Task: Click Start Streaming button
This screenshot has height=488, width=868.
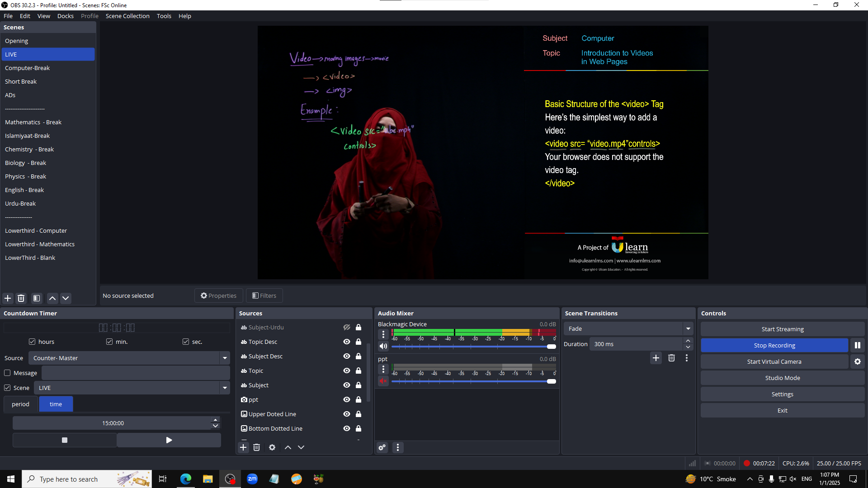Action: pos(783,329)
